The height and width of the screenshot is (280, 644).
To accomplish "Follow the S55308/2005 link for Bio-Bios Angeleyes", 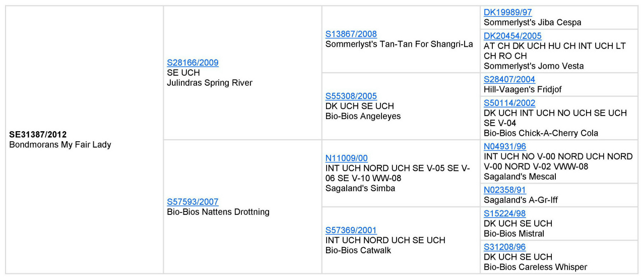I will pyautogui.click(x=351, y=96).
